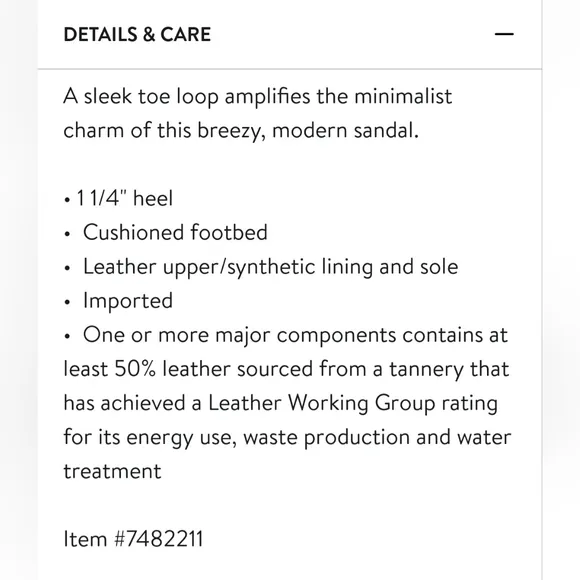Click the least 50% leather sourced line
The image size is (580, 580).
click(286, 369)
